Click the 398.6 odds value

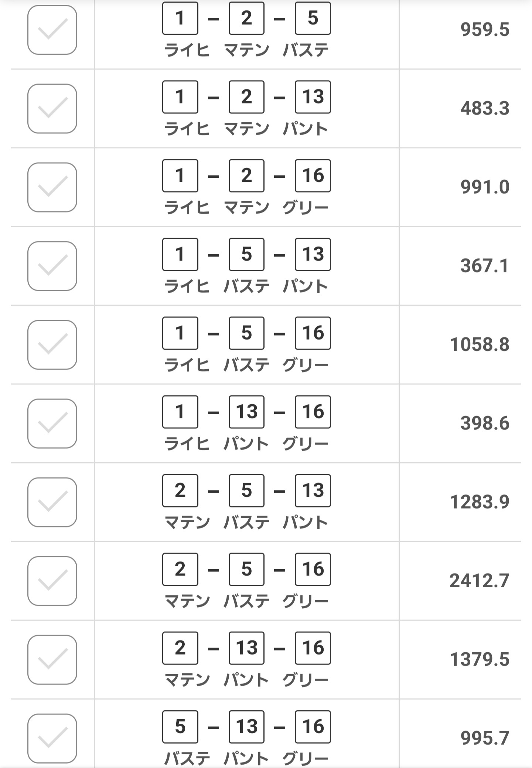[x=485, y=423]
